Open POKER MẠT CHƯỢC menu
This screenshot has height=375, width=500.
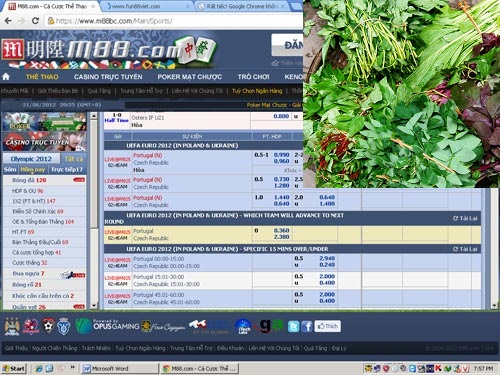coord(190,77)
